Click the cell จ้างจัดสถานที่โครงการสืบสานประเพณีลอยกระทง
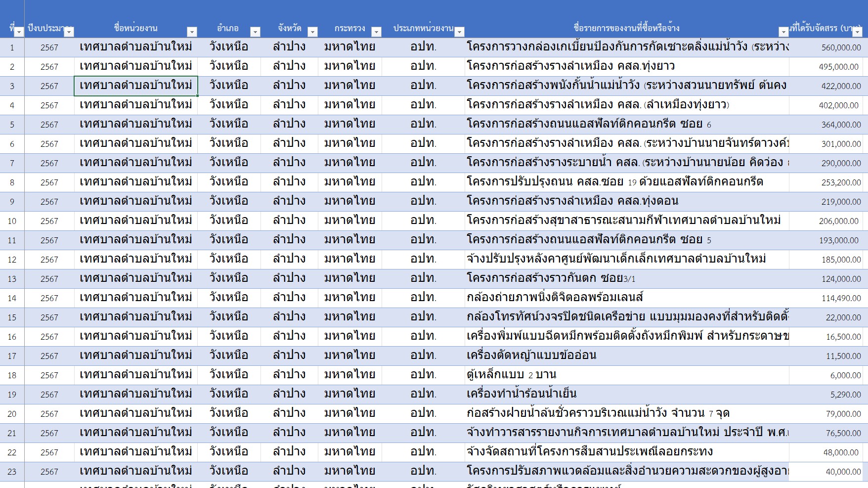Image resolution: width=868 pixels, height=488 pixels. pyautogui.click(x=627, y=452)
